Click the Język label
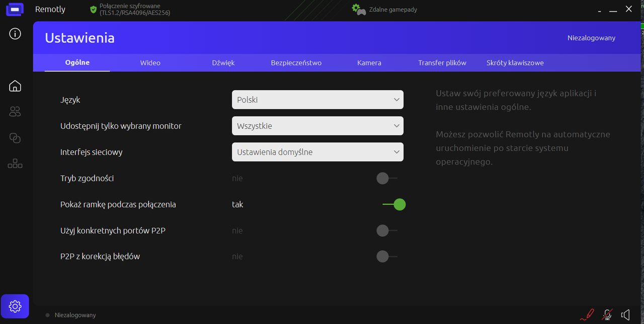644x324 pixels. pyautogui.click(x=70, y=100)
